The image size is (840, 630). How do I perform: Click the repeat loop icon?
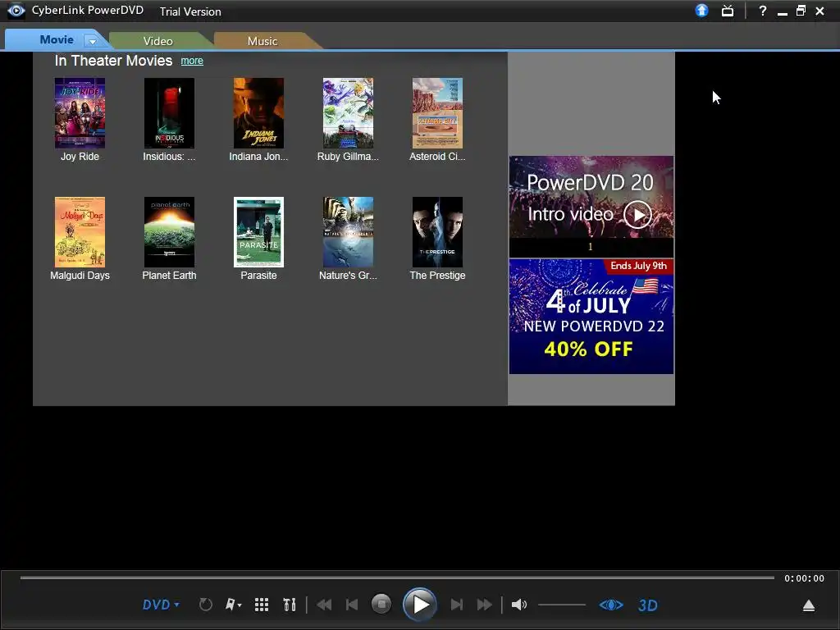click(206, 605)
